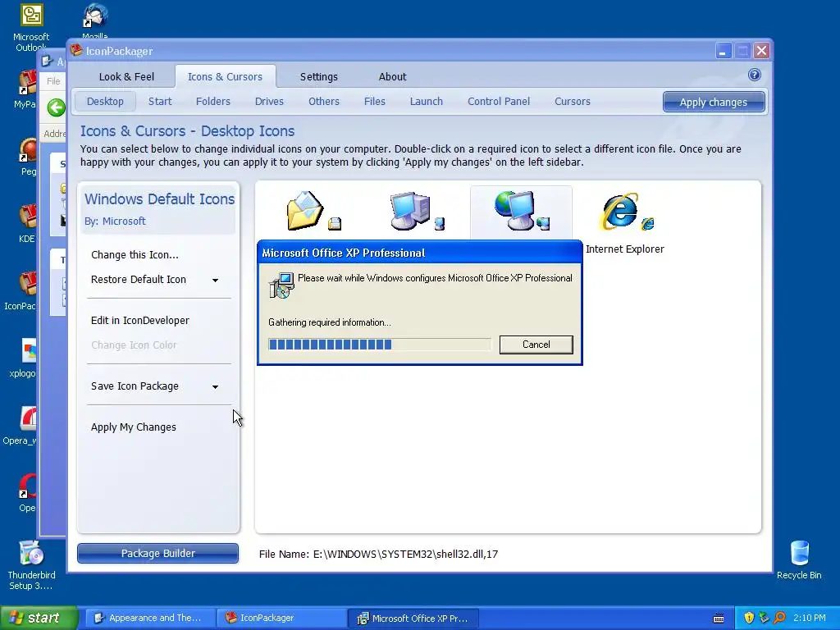Click the small My Network Places mini icon
The width and height of the screenshot is (840, 630).
click(543, 223)
